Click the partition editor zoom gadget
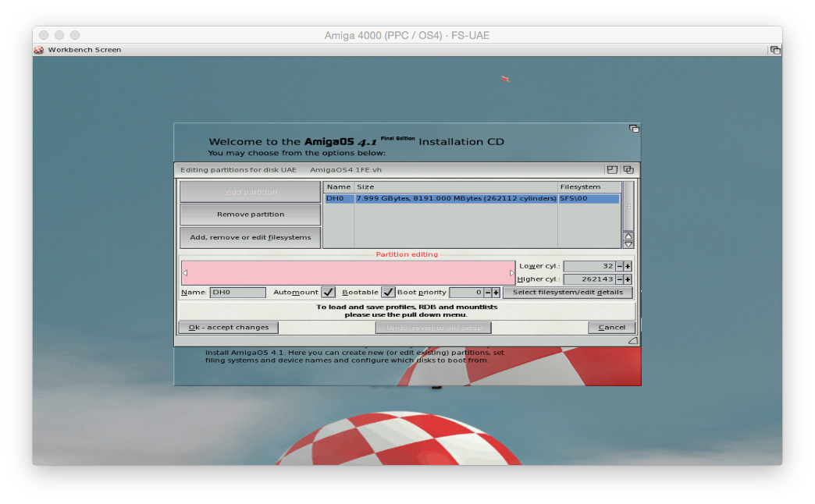 coord(612,170)
